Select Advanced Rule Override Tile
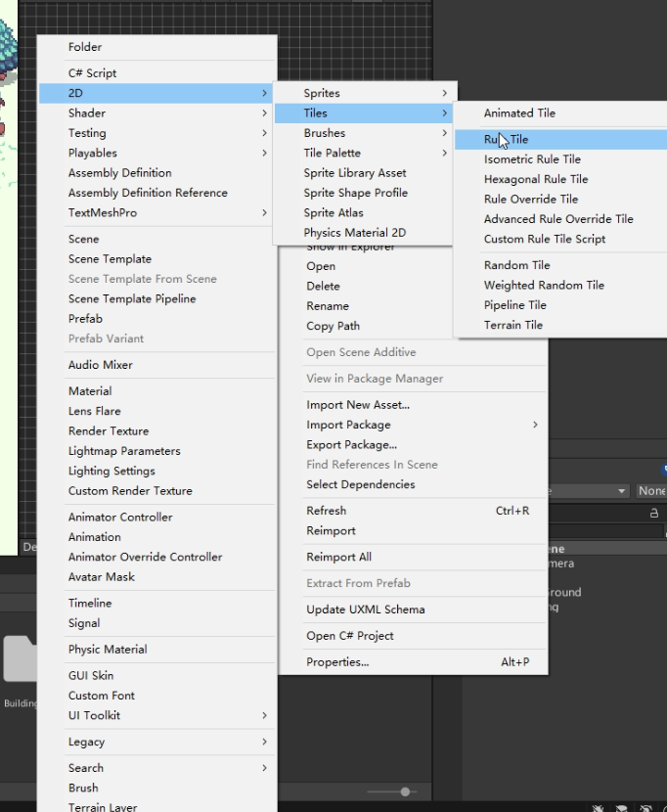667x812 pixels. click(560, 219)
